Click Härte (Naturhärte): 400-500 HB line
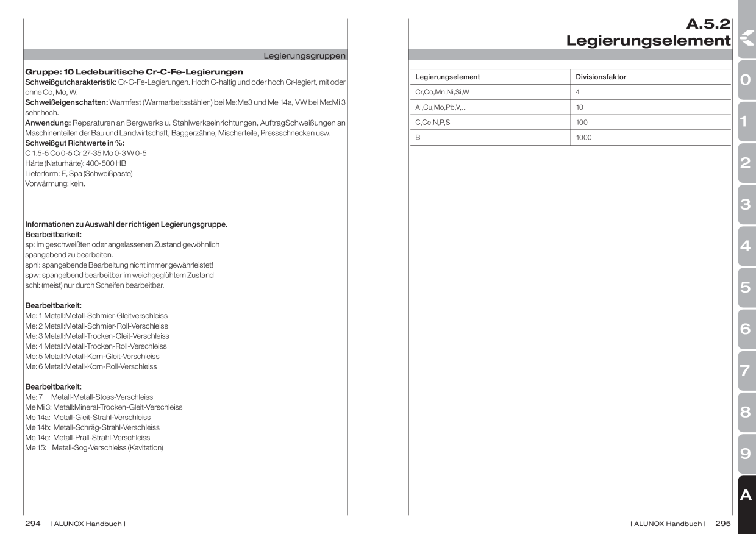756x534 pixels. pos(76,163)
